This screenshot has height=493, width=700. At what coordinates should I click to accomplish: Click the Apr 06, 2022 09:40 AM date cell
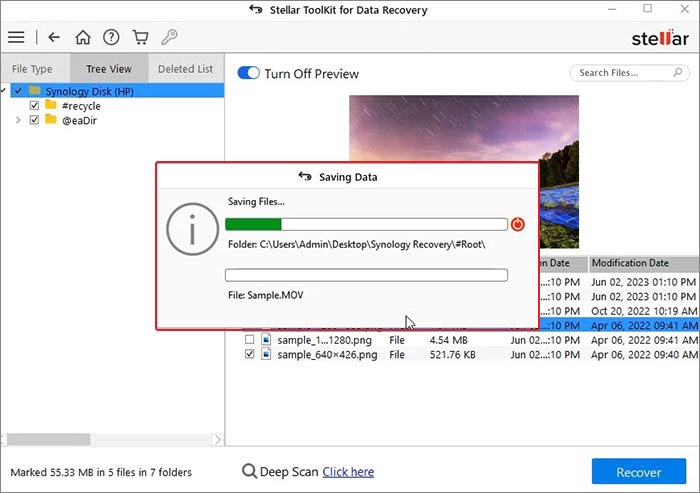click(x=644, y=355)
